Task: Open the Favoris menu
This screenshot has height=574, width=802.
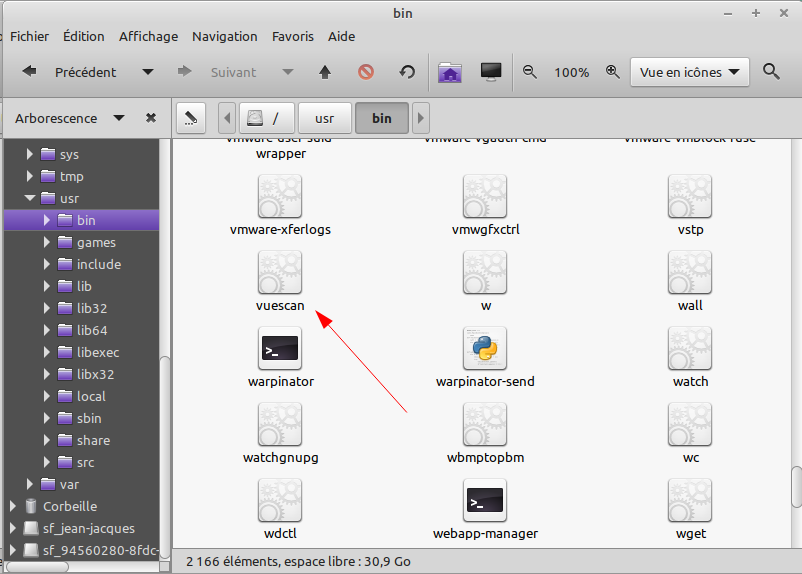Action: (292, 36)
